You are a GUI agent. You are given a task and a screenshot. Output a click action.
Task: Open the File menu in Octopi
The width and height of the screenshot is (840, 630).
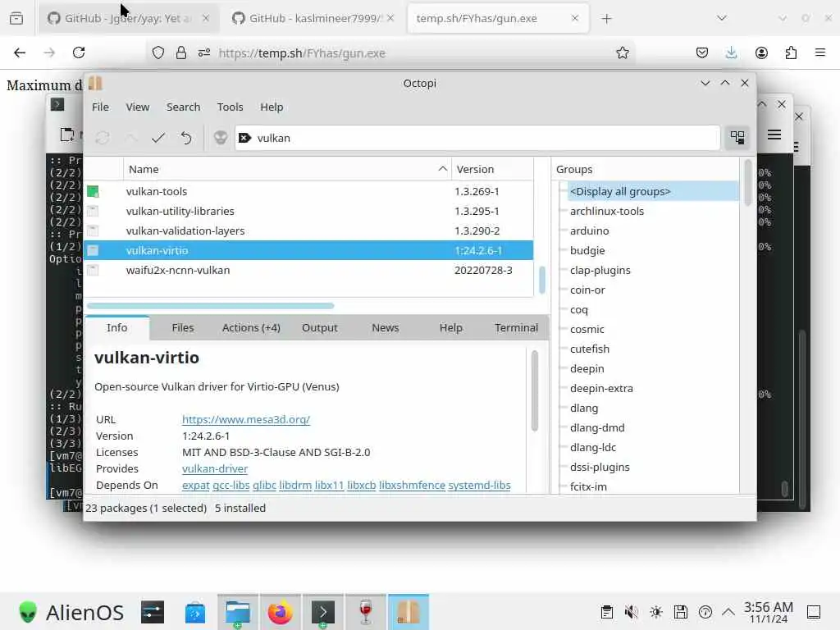tap(100, 107)
